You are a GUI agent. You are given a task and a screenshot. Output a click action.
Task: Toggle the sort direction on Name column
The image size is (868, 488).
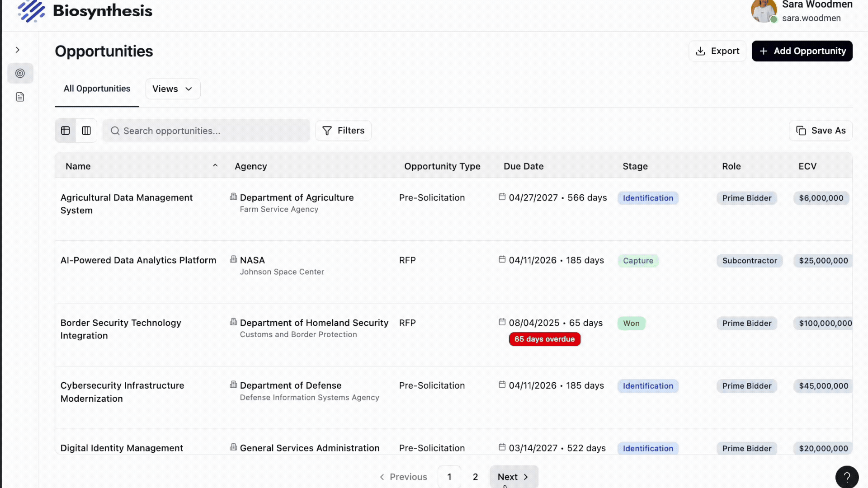pyautogui.click(x=215, y=165)
